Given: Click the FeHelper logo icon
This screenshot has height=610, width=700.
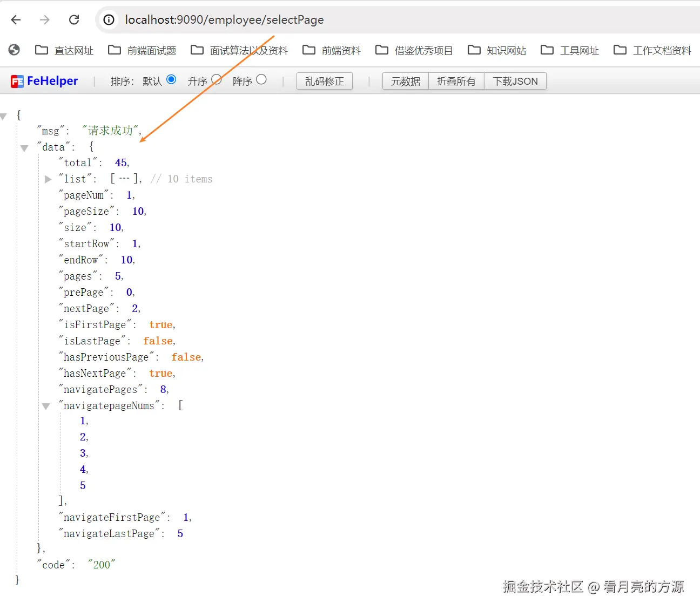Looking at the screenshot, I should point(17,81).
